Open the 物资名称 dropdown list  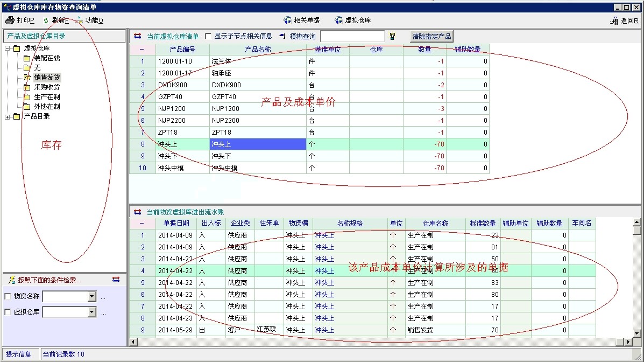click(x=91, y=296)
